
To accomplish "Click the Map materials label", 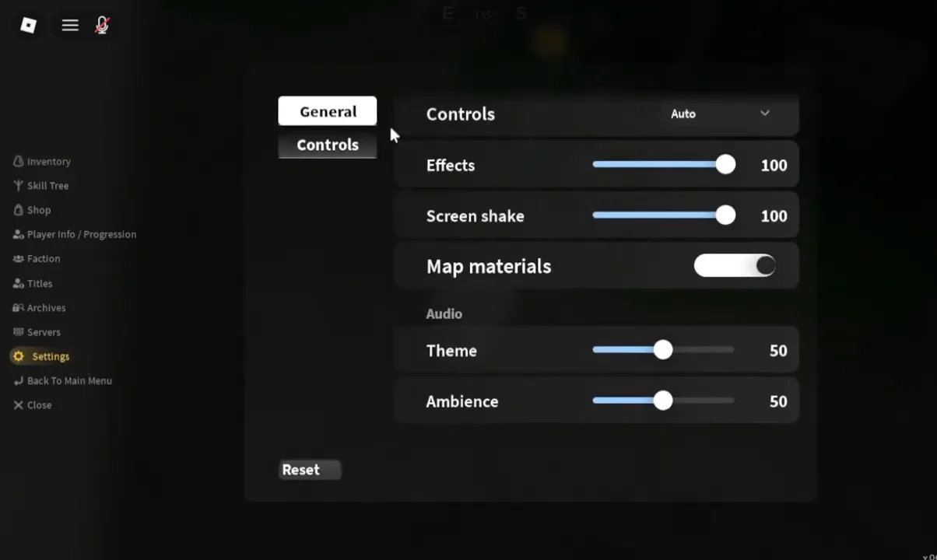I will click(x=489, y=266).
